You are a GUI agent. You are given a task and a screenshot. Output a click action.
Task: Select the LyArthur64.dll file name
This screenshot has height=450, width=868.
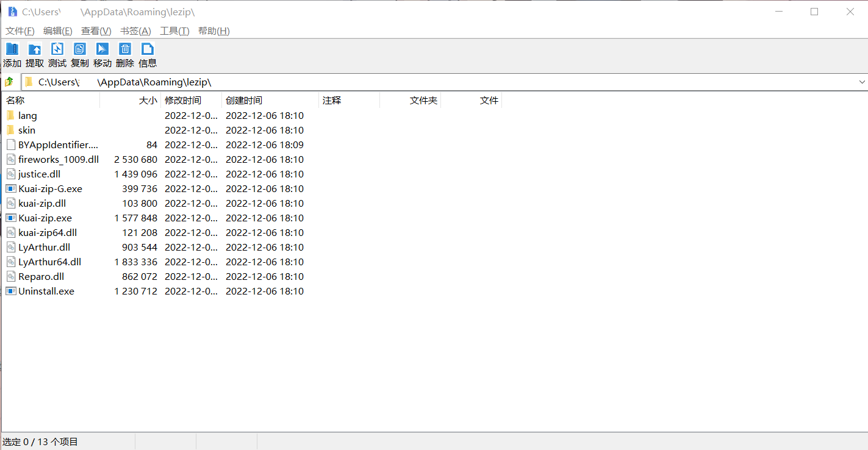click(x=49, y=262)
